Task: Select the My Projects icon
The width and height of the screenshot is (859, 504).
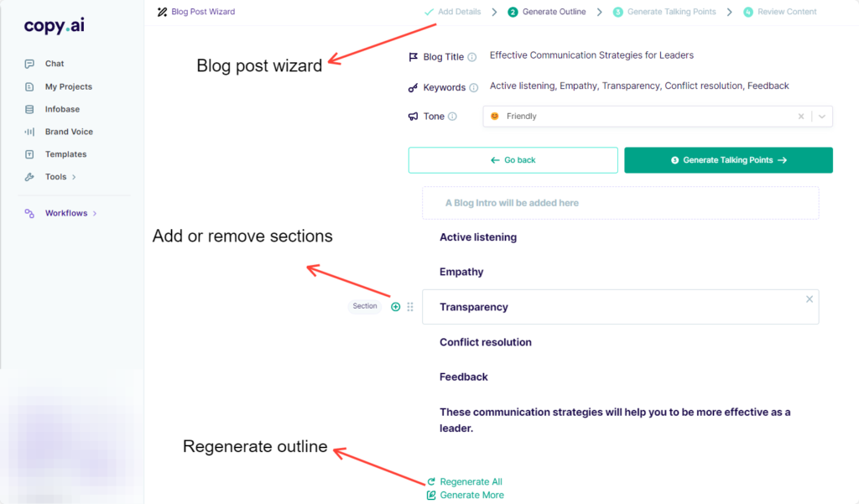Action: 30,86
